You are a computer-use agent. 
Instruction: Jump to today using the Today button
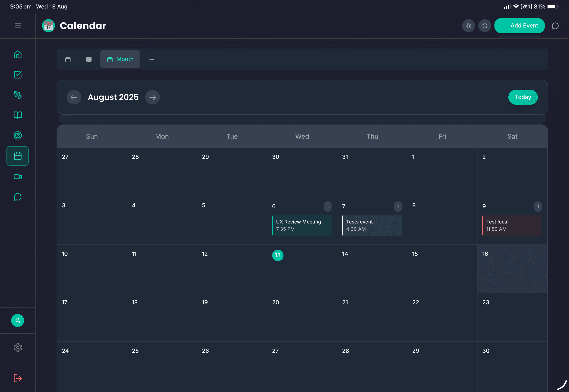click(x=523, y=97)
